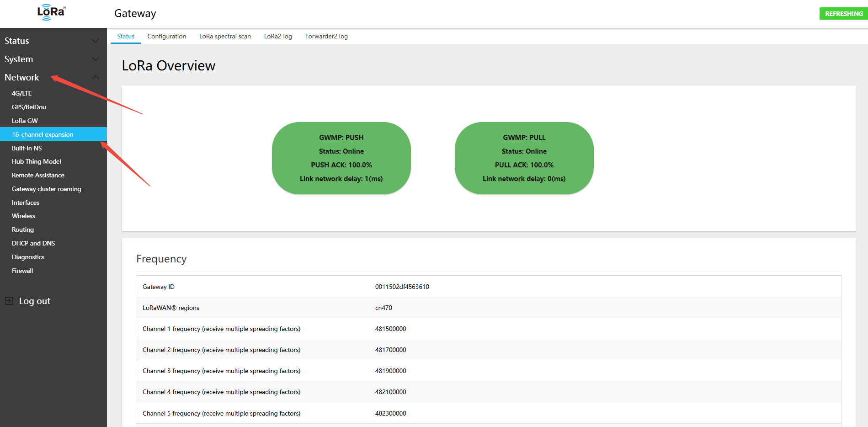
Task: Select LoRa GW in sidebar
Action: click(x=25, y=121)
